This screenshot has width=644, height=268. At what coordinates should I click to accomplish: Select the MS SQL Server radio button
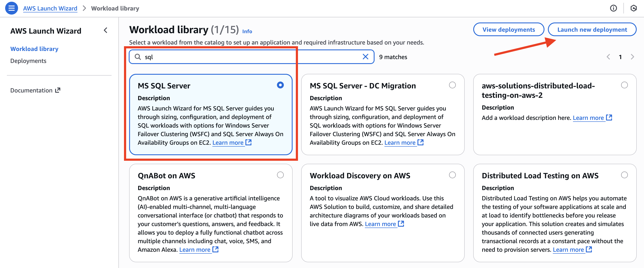point(280,85)
